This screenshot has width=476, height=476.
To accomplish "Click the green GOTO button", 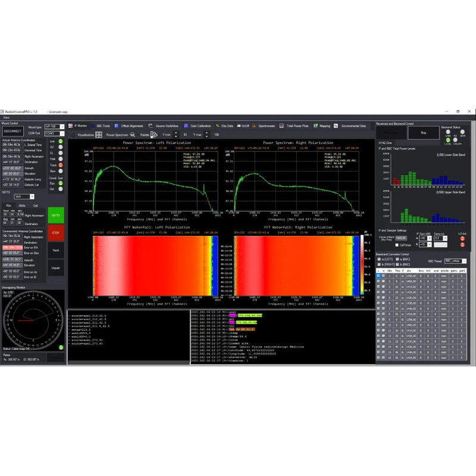I will click(x=55, y=215).
